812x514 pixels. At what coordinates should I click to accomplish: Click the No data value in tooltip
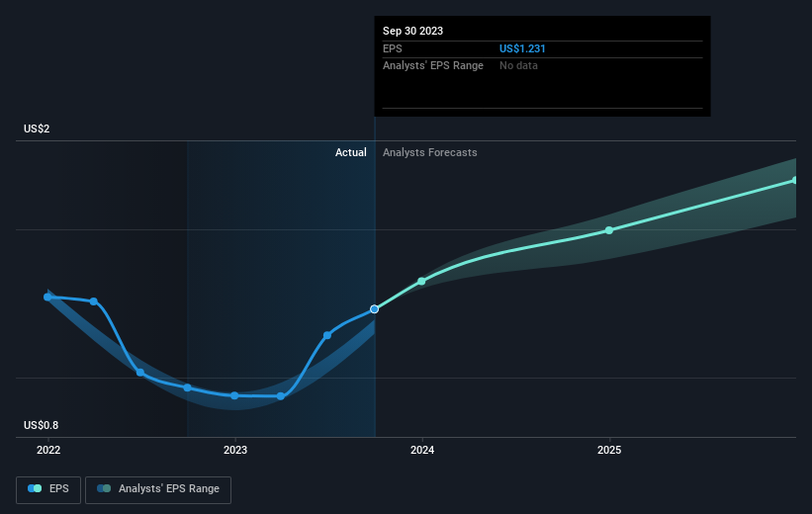point(518,66)
